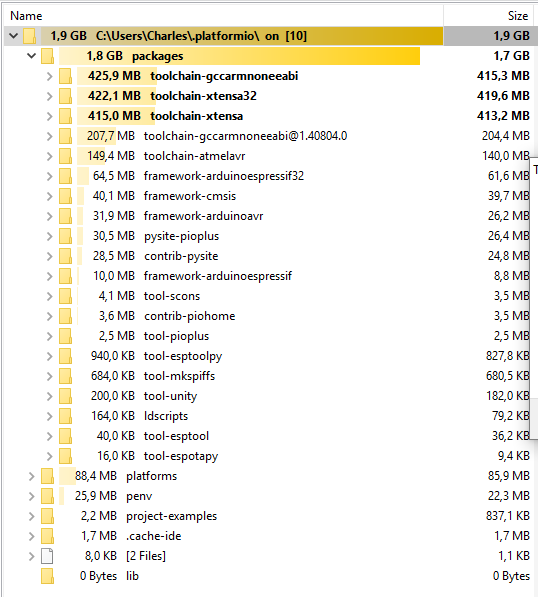The image size is (538, 597).
Task: Expand the tool-unity folder
Action: [x=49, y=396]
